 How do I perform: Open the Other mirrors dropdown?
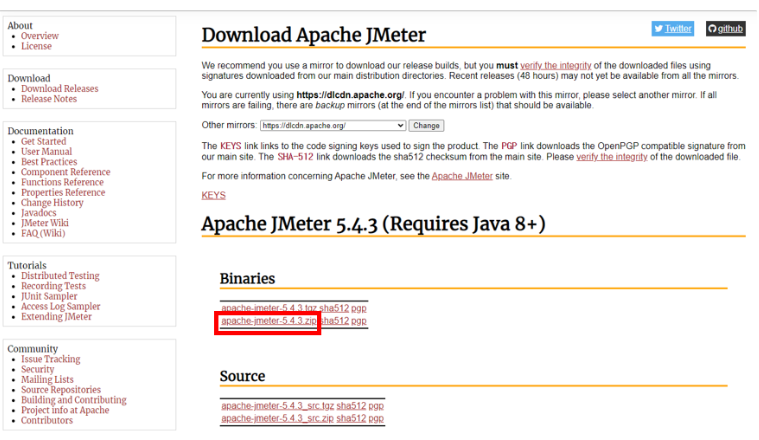(x=333, y=125)
